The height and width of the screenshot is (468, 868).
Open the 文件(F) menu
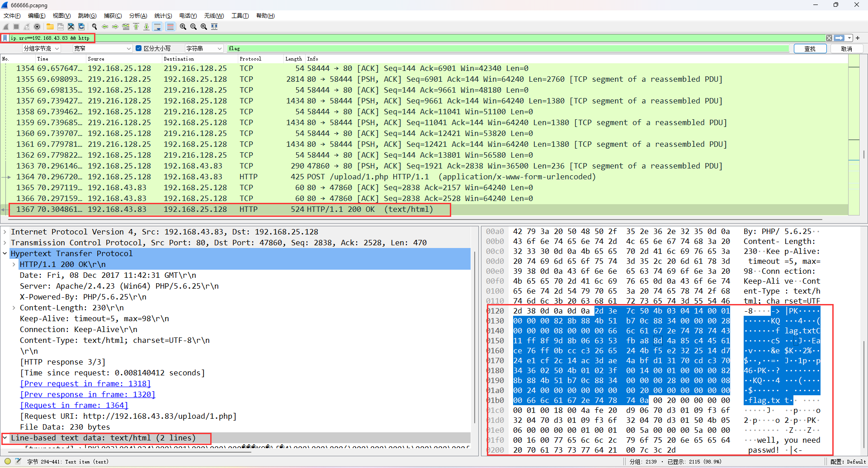coord(12,16)
